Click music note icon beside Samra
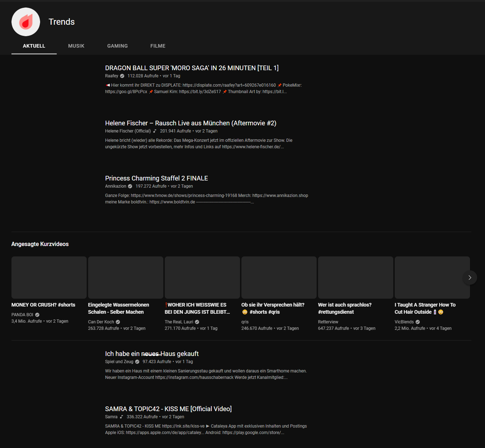The height and width of the screenshot is (448, 485). point(121,417)
